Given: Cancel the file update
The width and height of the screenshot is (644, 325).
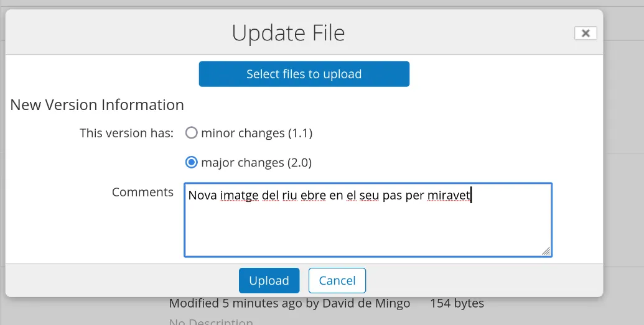Looking at the screenshot, I should point(337,280).
